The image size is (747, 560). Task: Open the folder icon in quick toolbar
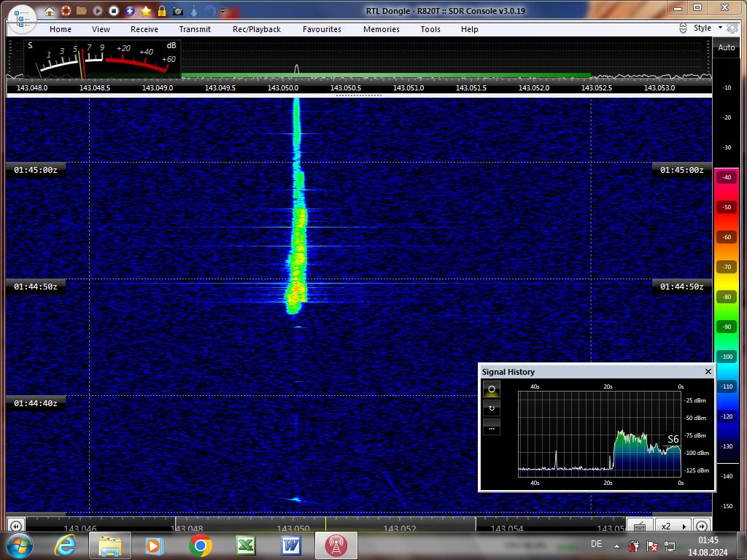pyautogui.click(x=82, y=10)
